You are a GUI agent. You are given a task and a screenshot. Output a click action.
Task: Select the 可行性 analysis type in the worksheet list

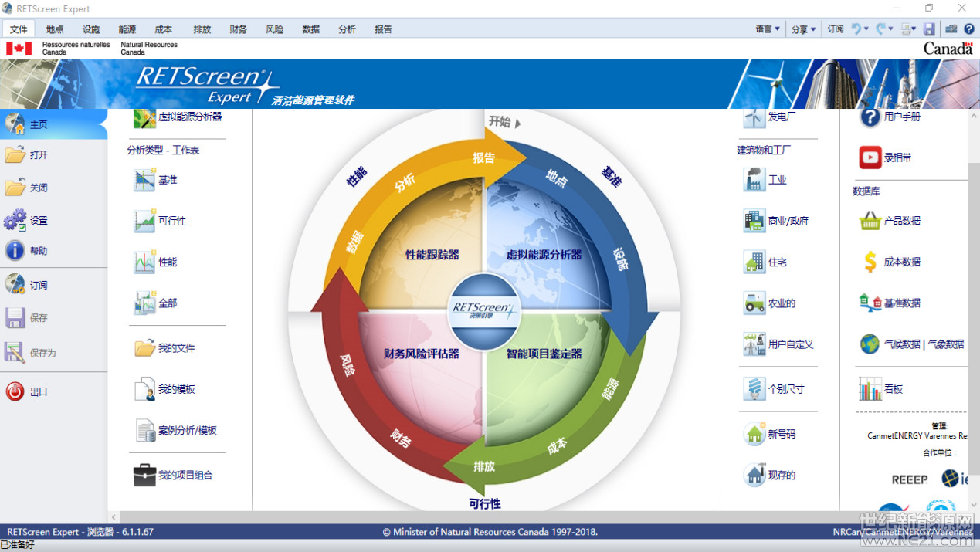[x=160, y=221]
